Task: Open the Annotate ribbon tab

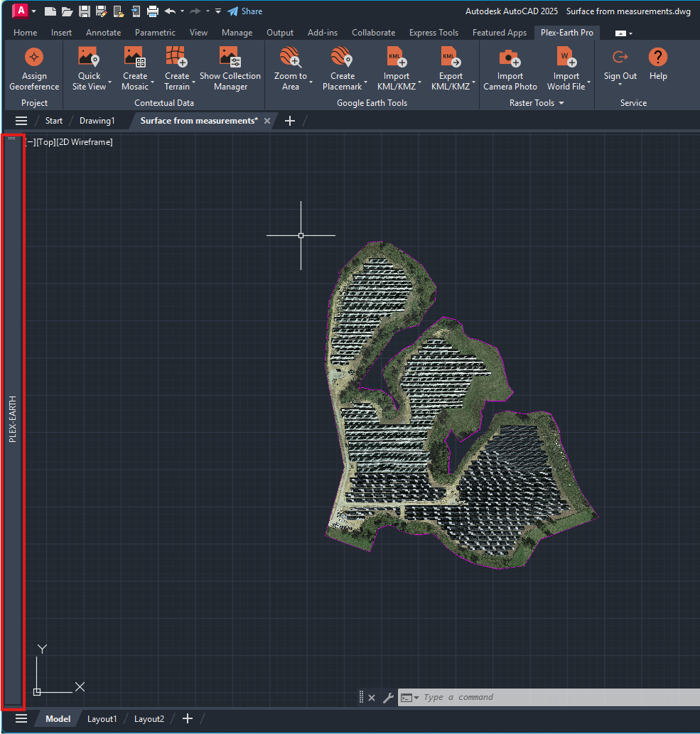Action: coord(104,32)
